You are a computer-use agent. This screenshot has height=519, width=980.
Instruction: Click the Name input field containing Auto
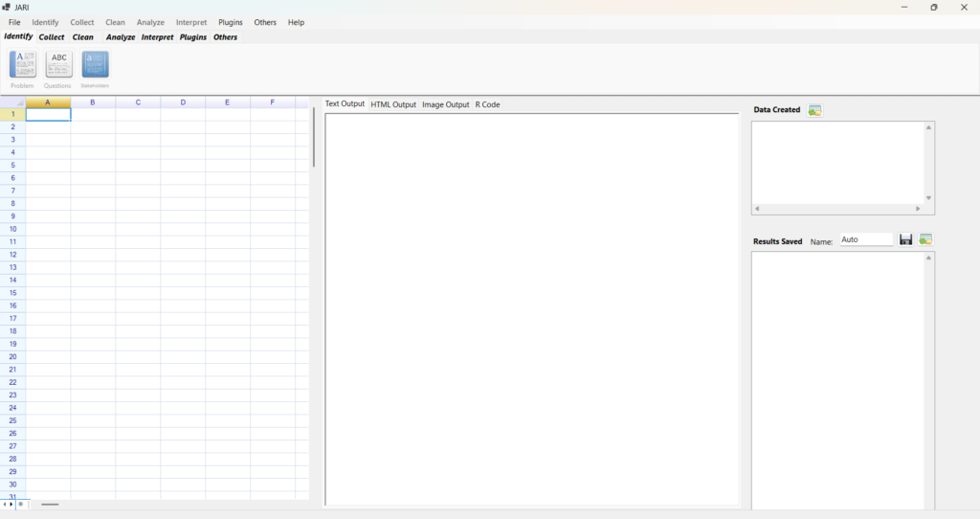(x=865, y=240)
